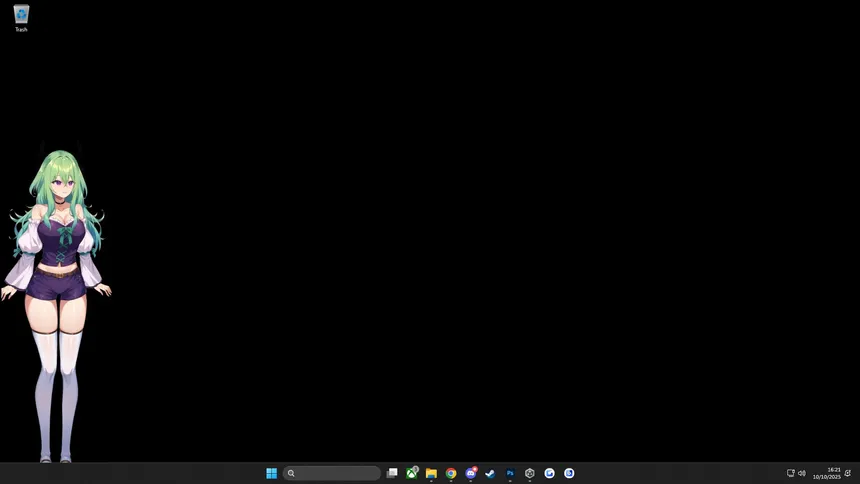Image resolution: width=860 pixels, height=484 pixels.
Task: Switch to Photoshop on the taskbar
Action: [x=510, y=473]
